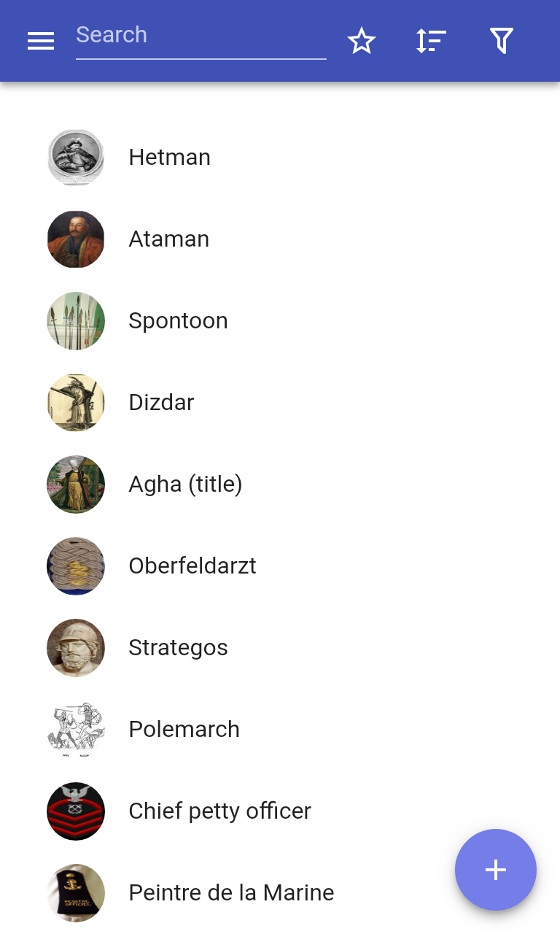Open the Hetman entry
Viewport: 560px width, 934px height.
click(169, 158)
